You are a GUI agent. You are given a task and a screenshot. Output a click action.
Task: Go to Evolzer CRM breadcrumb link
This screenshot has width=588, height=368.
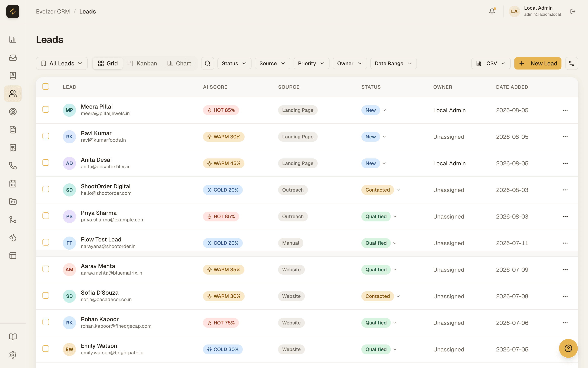click(x=53, y=11)
